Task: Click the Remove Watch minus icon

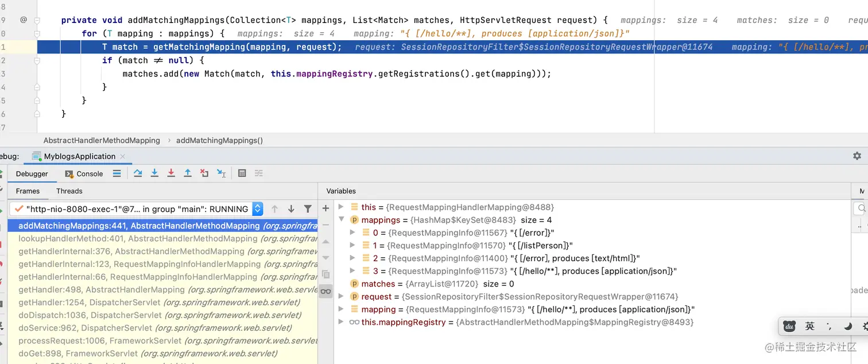Action: [x=325, y=225]
